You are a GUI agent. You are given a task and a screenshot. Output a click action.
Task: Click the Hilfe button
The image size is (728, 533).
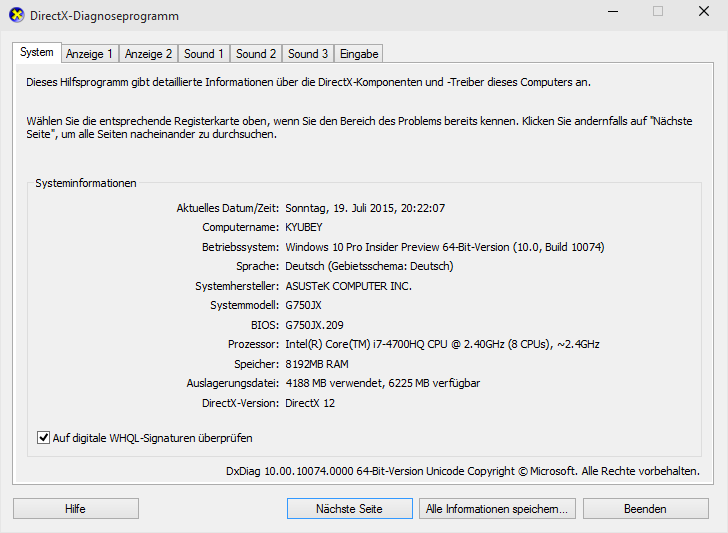75,509
